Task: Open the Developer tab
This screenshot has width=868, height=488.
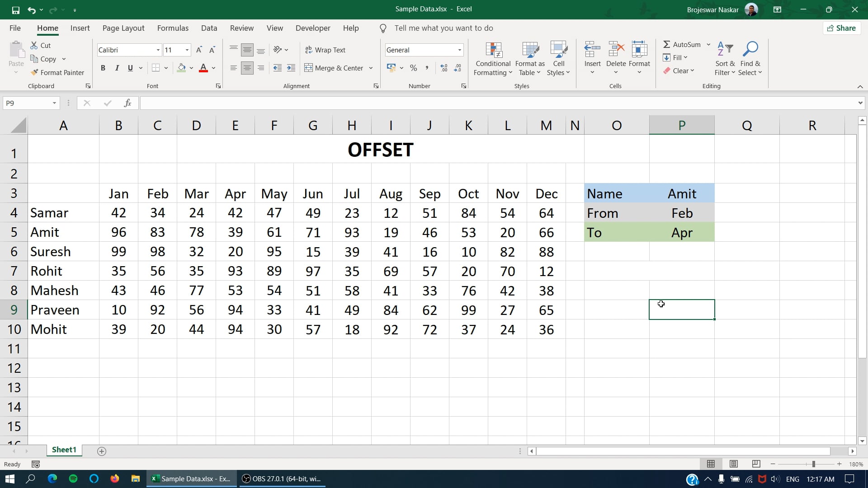Action: [313, 28]
